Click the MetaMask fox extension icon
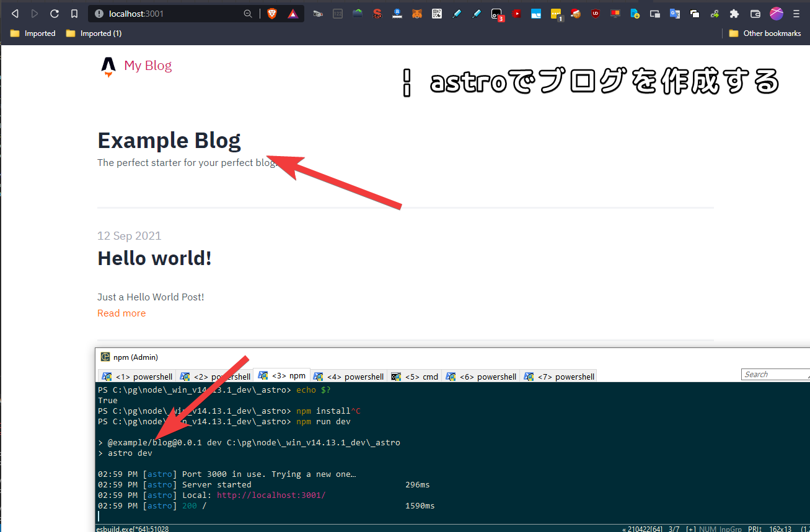This screenshot has width=810, height=532. 418,14
